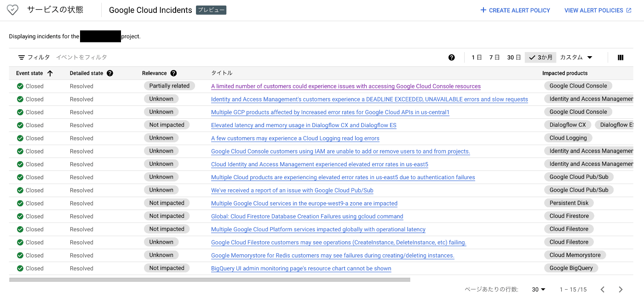Open the column display options icon
The image size is (644, 298).
pyautogui.click(x=621, y=58)
